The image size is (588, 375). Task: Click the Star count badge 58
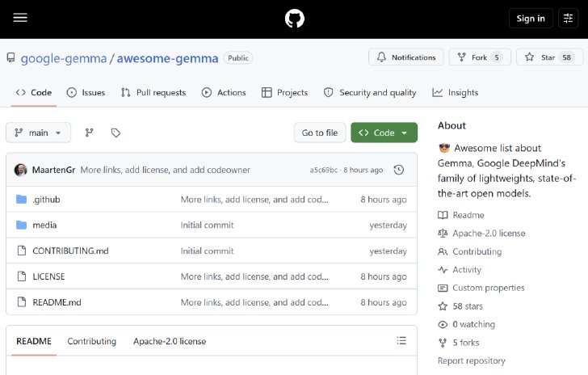tap(566, 57)
